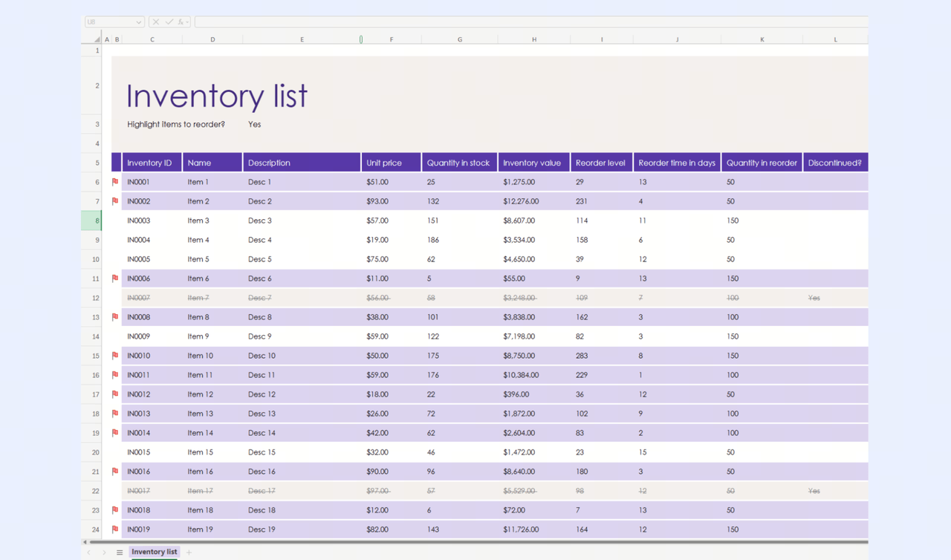Select discontinued Yes cell for IN0007

pyautogui.click(x=814, y=298)
